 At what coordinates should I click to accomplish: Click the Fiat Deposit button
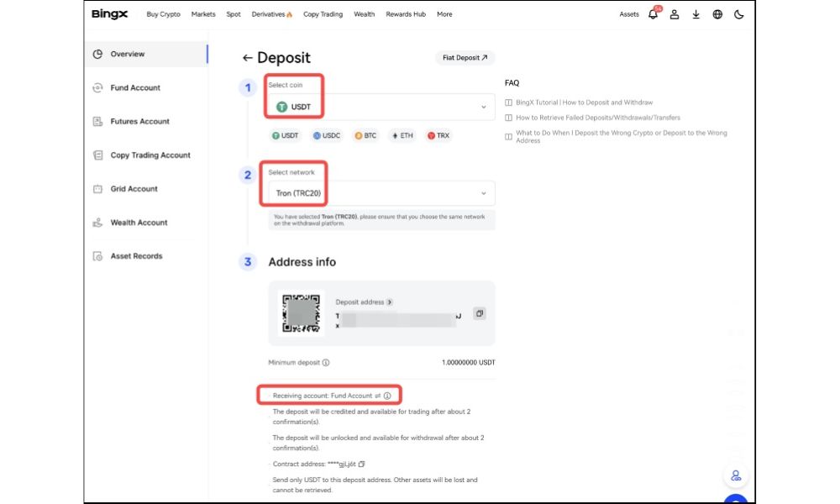click(x=465, y=58)
